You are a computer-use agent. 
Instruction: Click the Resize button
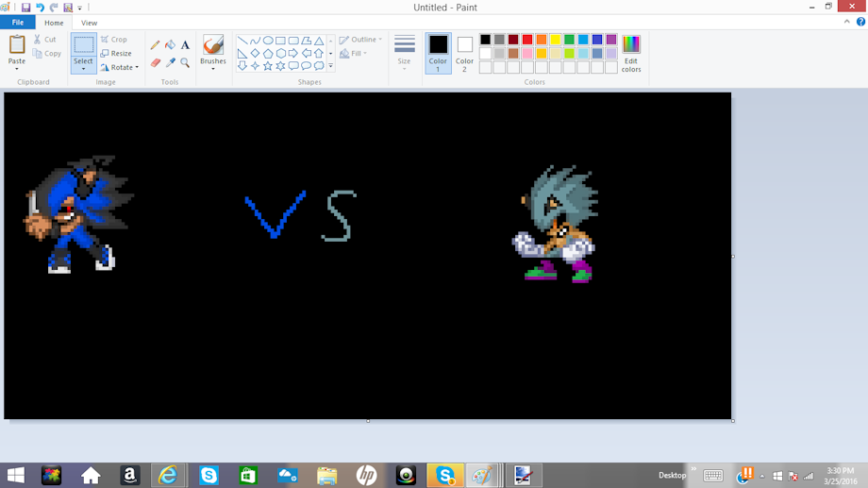[116, 54]
